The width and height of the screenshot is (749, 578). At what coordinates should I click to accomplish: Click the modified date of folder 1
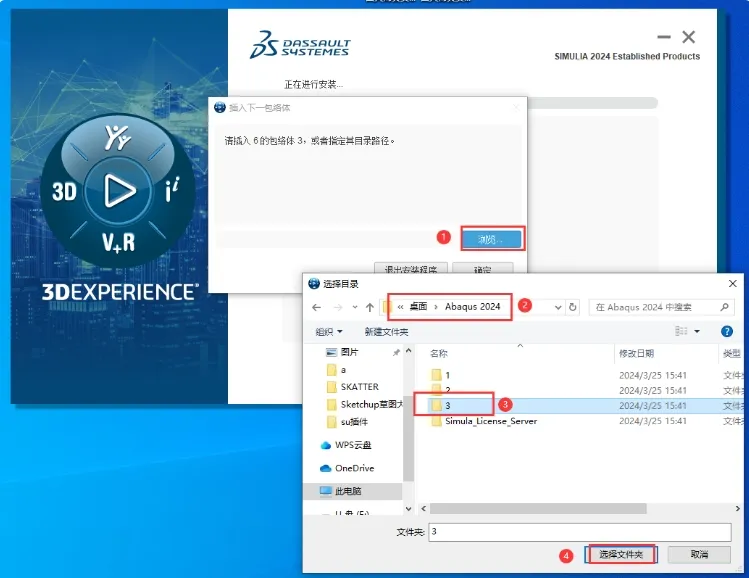[653, 375]
